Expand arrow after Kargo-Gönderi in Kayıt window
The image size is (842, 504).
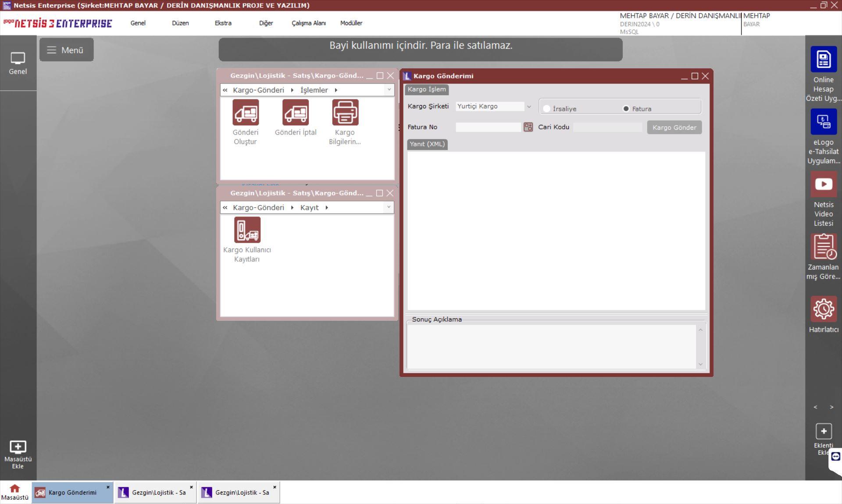[292, 207]
